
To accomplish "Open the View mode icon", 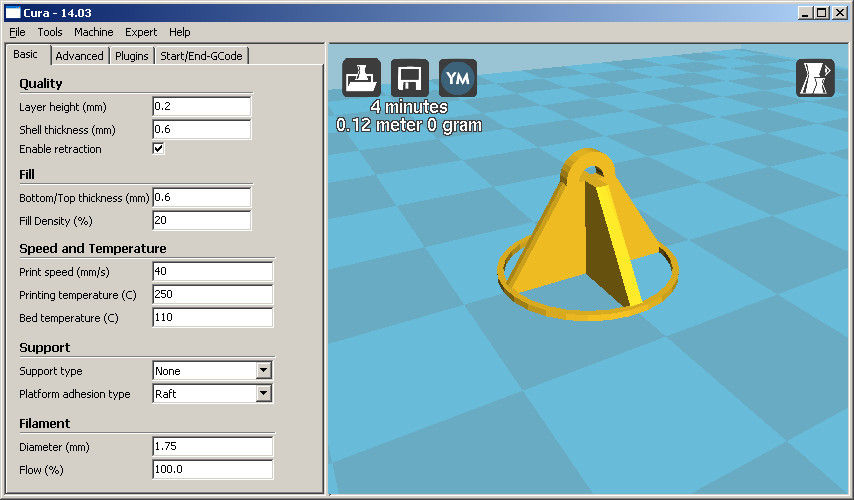I will tap(815, 78).
